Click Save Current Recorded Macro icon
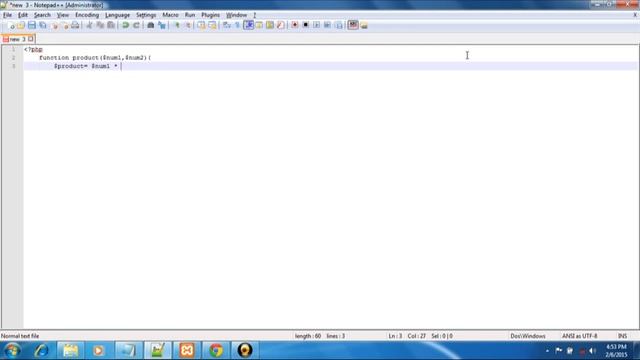 [338, 25]
